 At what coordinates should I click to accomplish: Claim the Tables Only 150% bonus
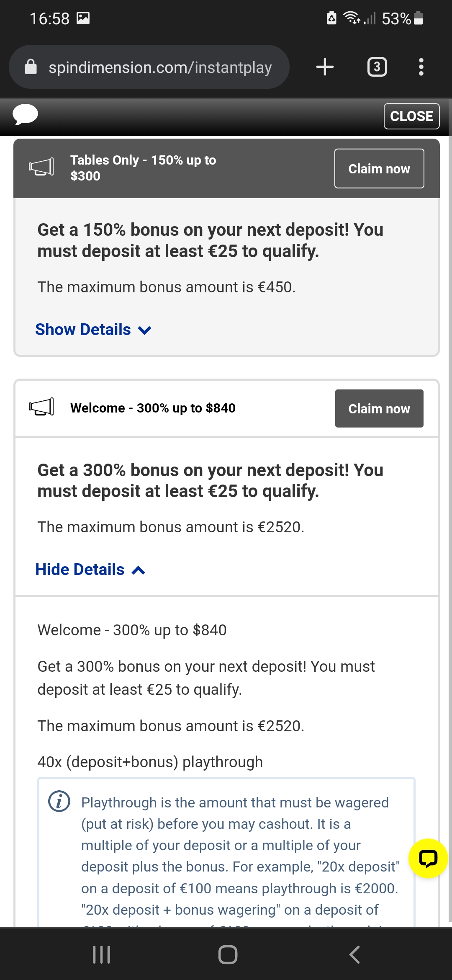pos(379,168)
